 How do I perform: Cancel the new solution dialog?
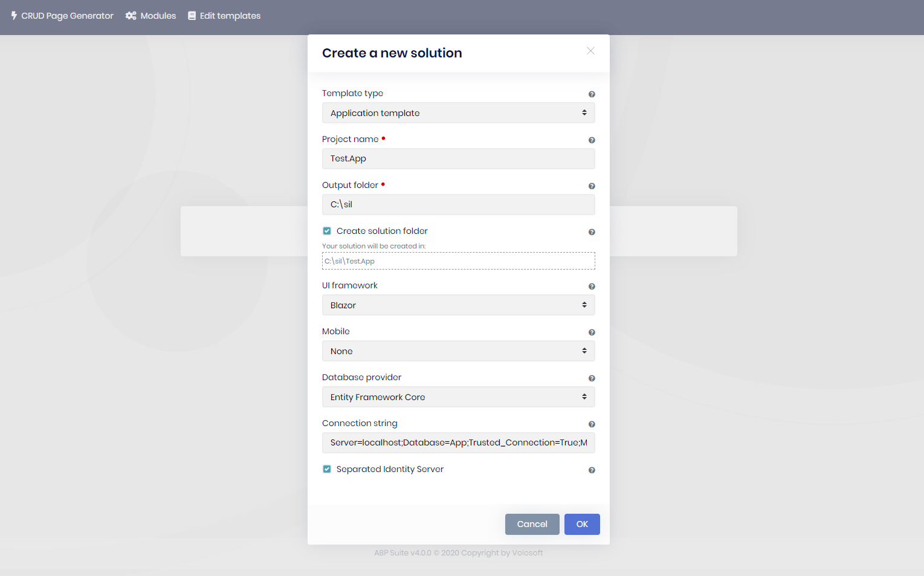coord(532,524)
